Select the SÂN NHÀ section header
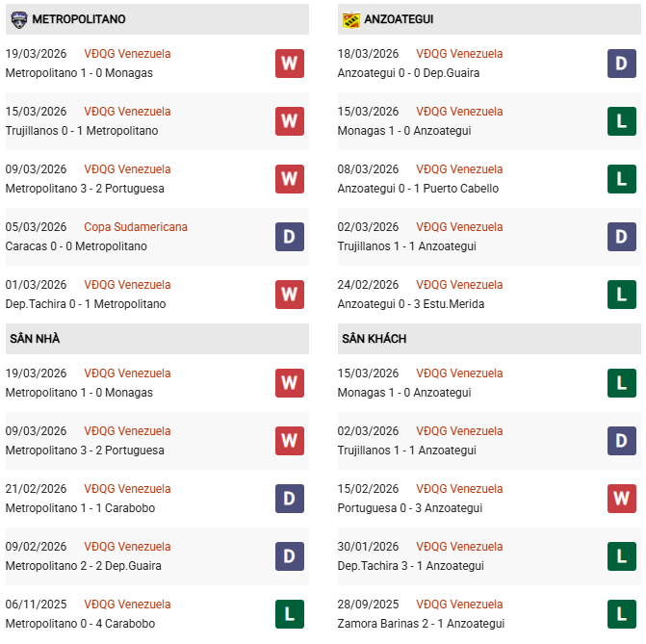 point(36,339)
